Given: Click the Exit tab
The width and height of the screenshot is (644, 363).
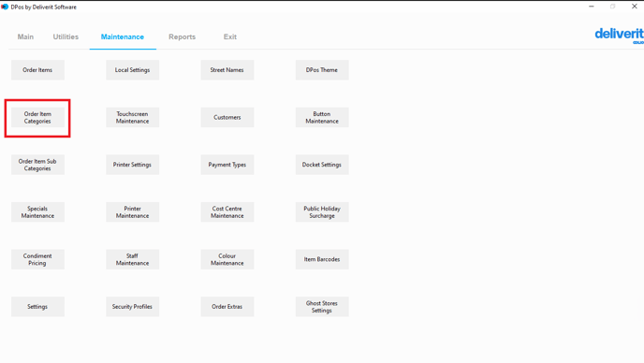Looking at the screenshot, I should (x=230, y=37).
